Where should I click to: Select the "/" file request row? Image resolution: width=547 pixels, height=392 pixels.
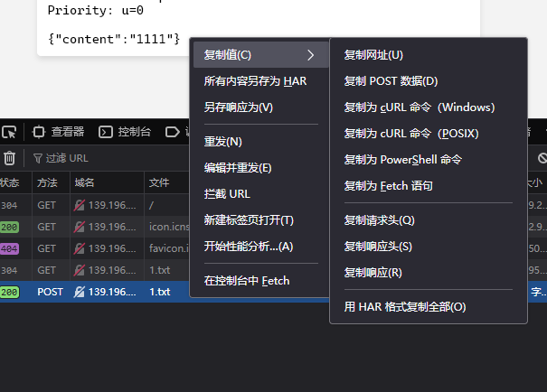[151, 206]
